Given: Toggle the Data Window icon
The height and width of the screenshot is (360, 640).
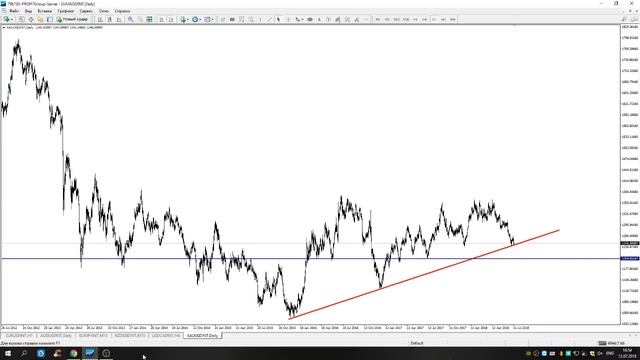Looking at the screenshot, I should pyautogui.click(x=31, y=19).
